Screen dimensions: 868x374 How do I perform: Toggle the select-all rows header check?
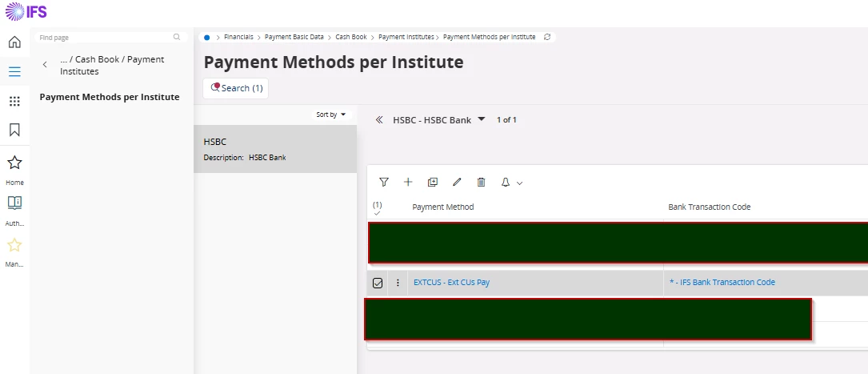pyautogui.click(x=378, y=209)
